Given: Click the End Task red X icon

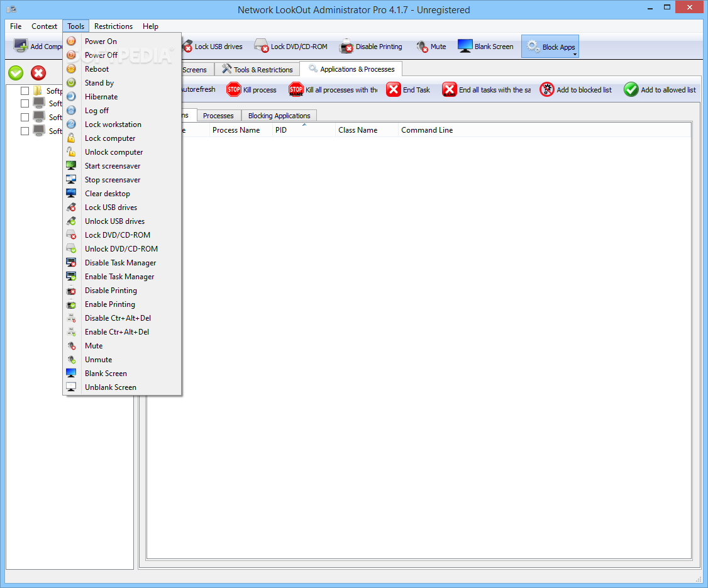Looking at the screenshot, I should click(x=393, y=89).
